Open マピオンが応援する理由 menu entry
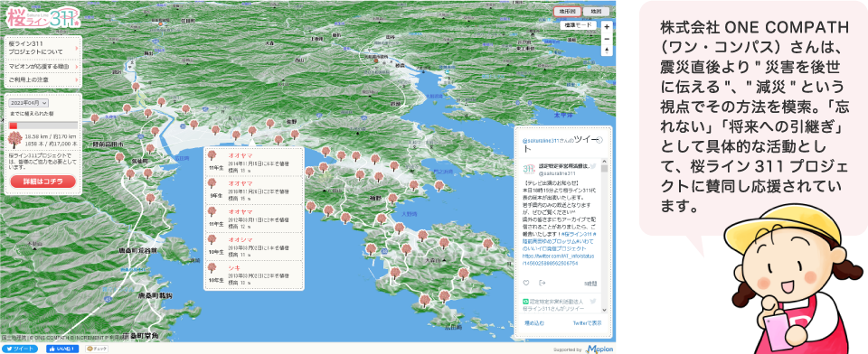The width and height of the screenshot is (868, 354). coord(43,66)
